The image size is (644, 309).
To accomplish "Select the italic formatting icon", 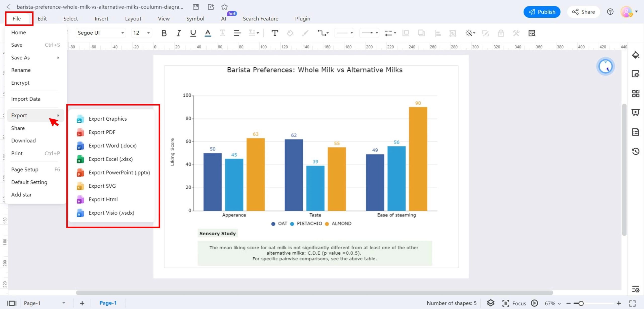I will coord(178,33).
